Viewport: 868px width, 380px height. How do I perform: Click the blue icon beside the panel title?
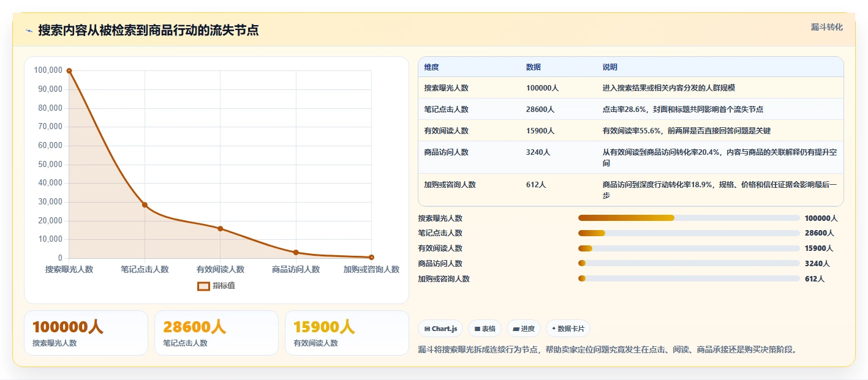[x=29, y=31]
